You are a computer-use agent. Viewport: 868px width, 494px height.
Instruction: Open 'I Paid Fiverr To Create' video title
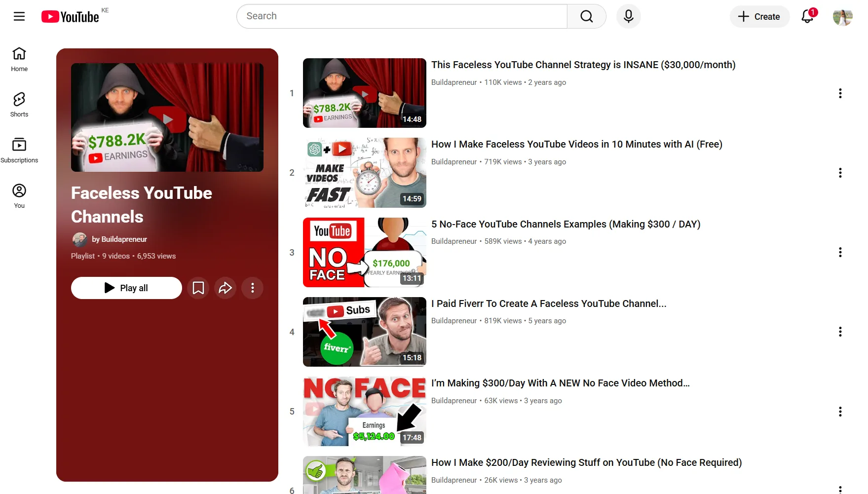tap(549, 304)
